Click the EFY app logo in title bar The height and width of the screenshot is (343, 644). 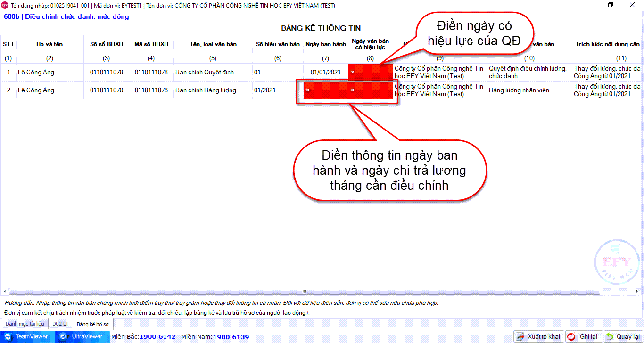coord(5,5)
